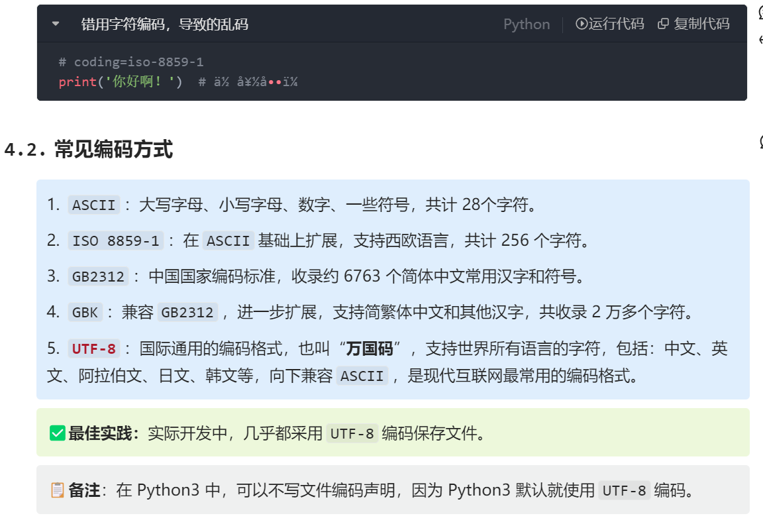Click the ISO 8859-1 code tag

(116, 240)
